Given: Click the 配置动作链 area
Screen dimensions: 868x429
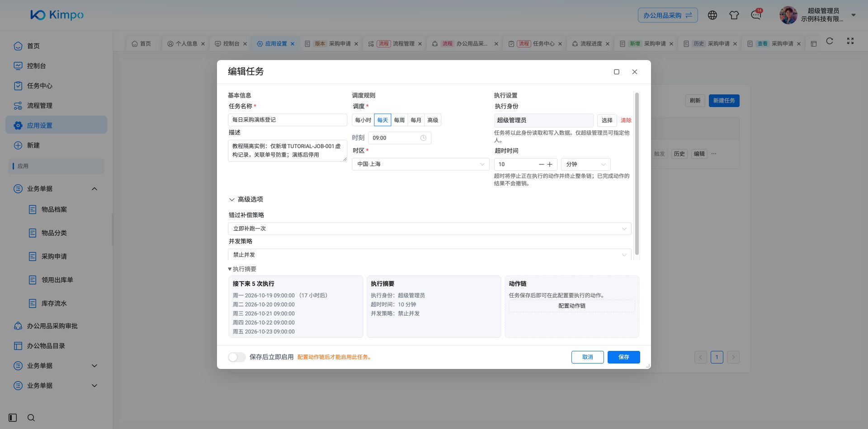Looking at the screenshot, I should coord(572,306).
